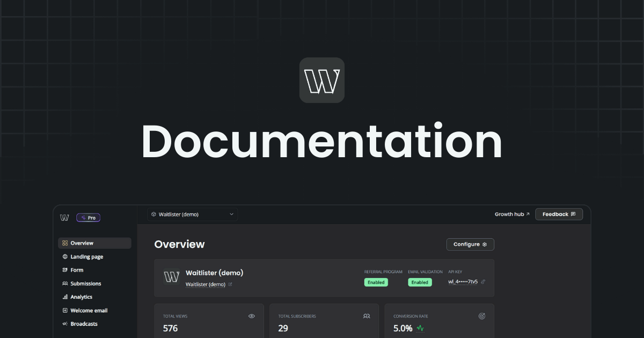Click the Total Views value 576
644x338 pixels.
point(170,328)
